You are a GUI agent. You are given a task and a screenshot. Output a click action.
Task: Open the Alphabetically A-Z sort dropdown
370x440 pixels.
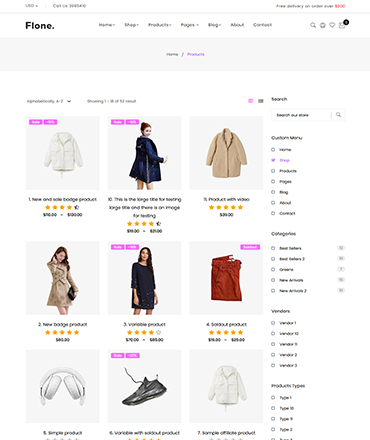[x=49, y=101]
